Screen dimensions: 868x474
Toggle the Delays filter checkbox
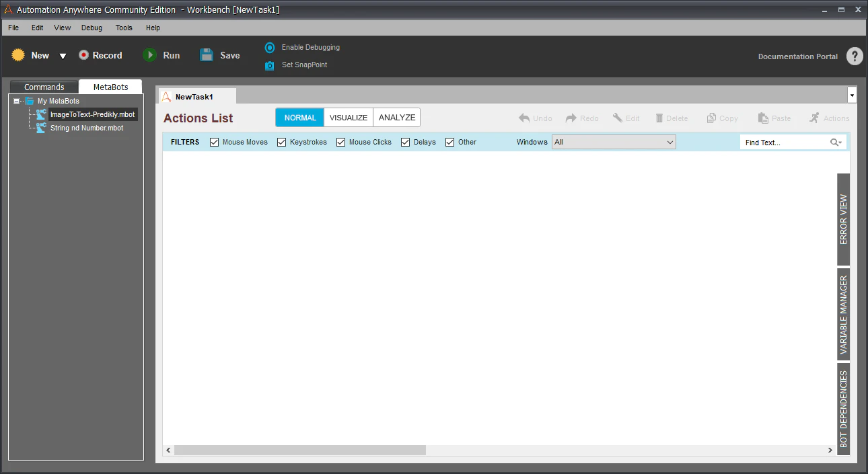[x=406, y=143]
